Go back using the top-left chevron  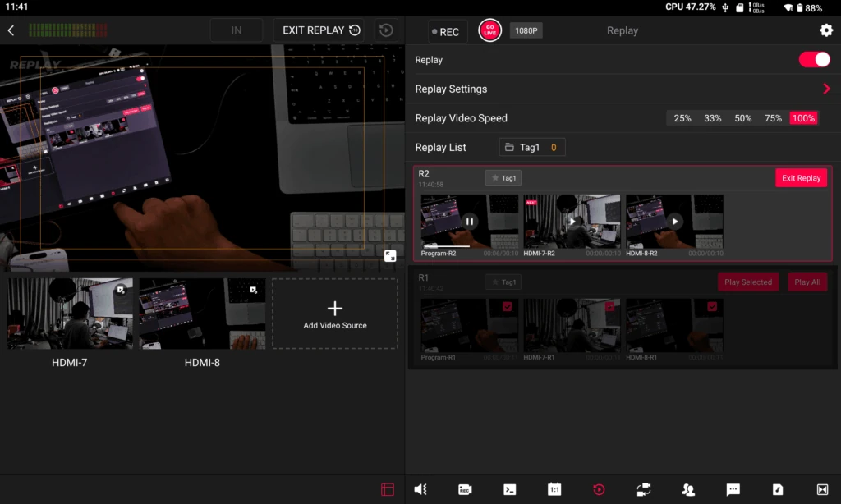coord(11,30)
